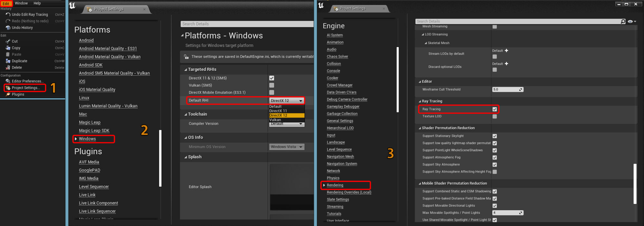
Task: Open the AVF Media plugin link
Action: 89,162
